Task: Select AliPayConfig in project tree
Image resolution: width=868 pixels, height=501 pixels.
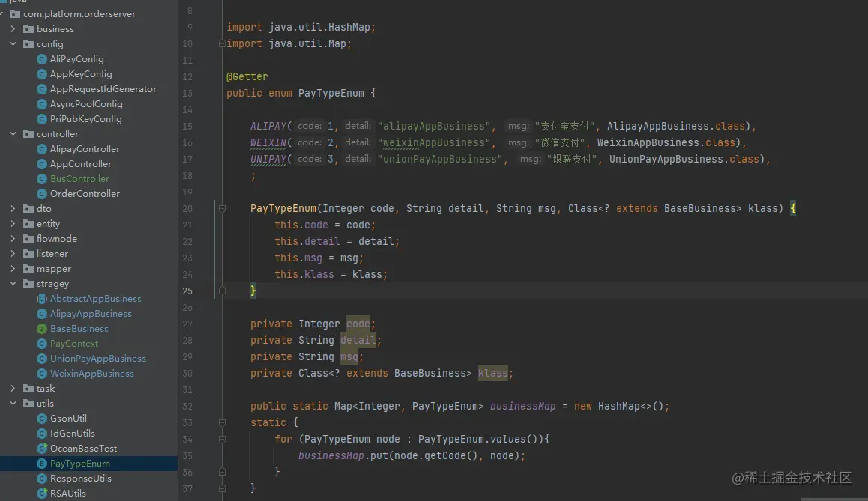Action: coord(77,58)
